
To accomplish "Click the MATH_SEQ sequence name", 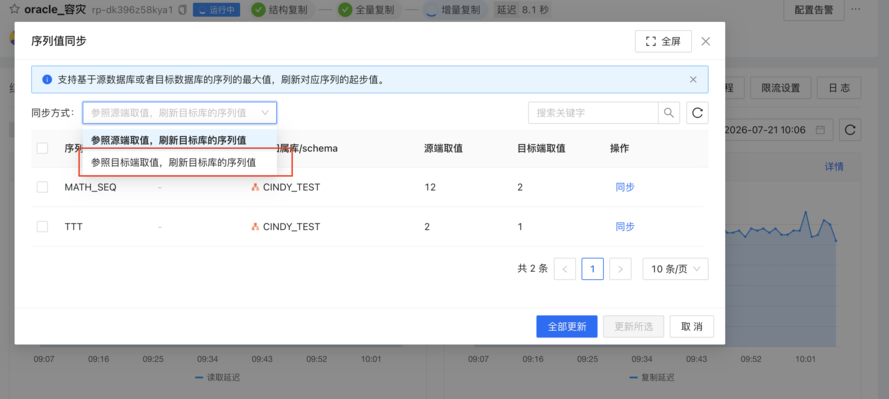I will tap(90, 187).
